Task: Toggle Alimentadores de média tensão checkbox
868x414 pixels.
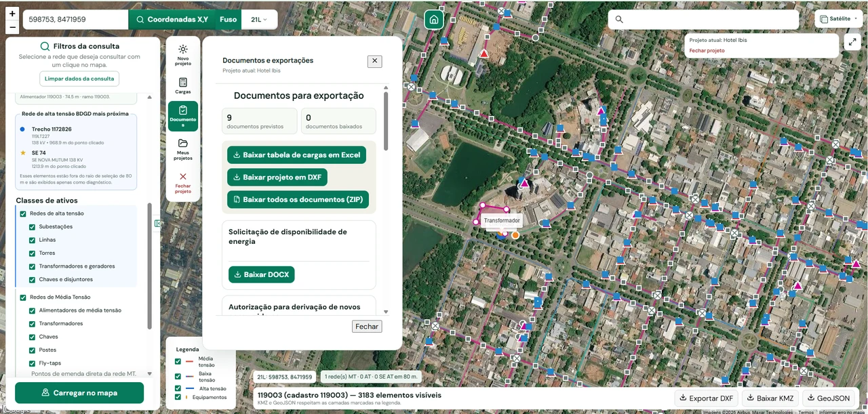Action: click(32, 310)
